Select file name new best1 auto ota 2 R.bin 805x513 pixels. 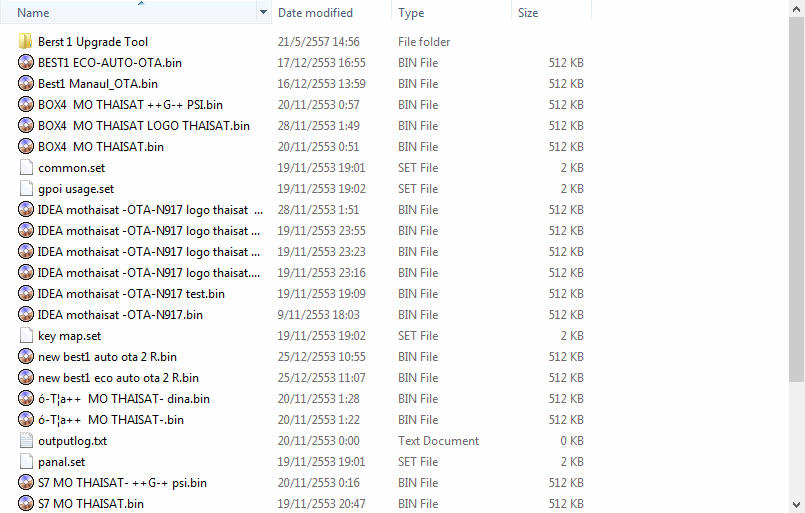click(x=107, y=357)
